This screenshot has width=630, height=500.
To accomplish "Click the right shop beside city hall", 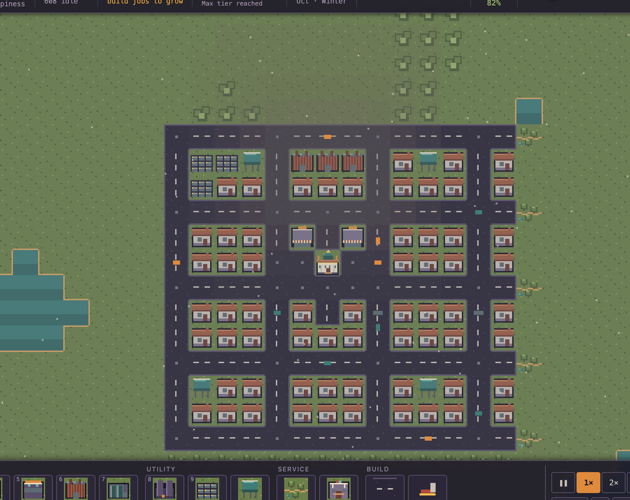I will pos(353,237).
